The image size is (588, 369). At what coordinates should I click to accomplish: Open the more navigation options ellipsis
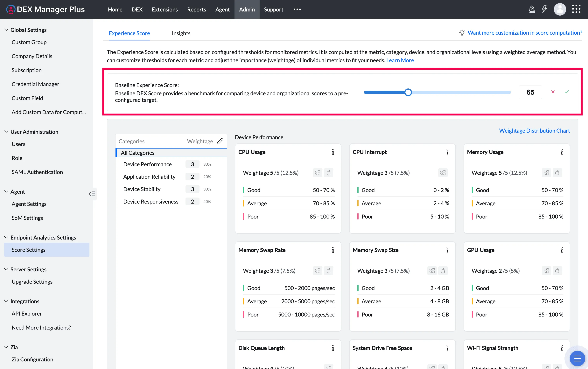[297, 9]
